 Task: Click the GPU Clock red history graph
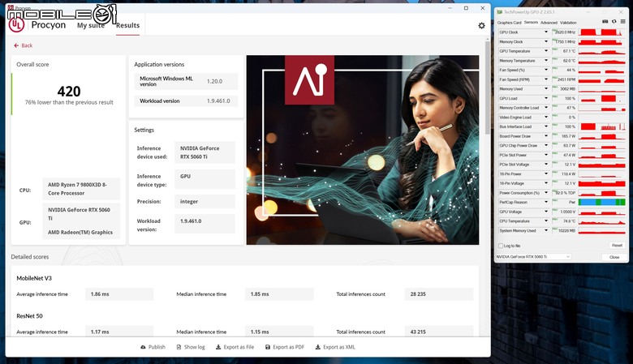tap(601, 32)
